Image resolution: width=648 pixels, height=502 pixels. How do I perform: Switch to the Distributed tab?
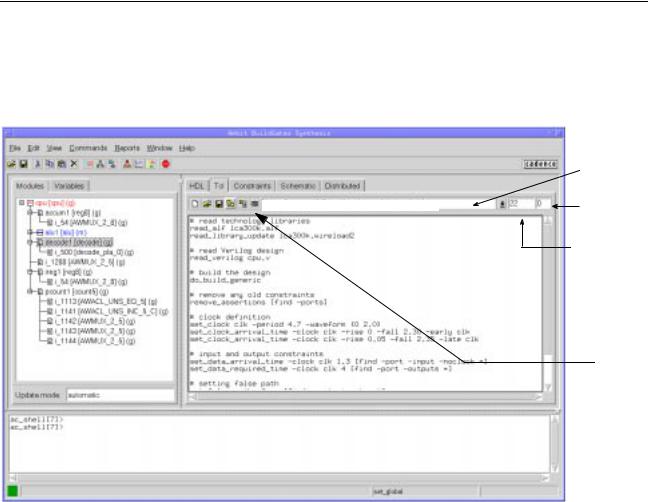(342, 186)
